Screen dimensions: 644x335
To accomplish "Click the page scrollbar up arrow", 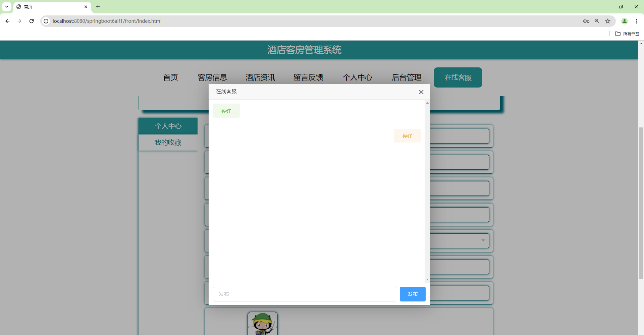I will (641, 44).
